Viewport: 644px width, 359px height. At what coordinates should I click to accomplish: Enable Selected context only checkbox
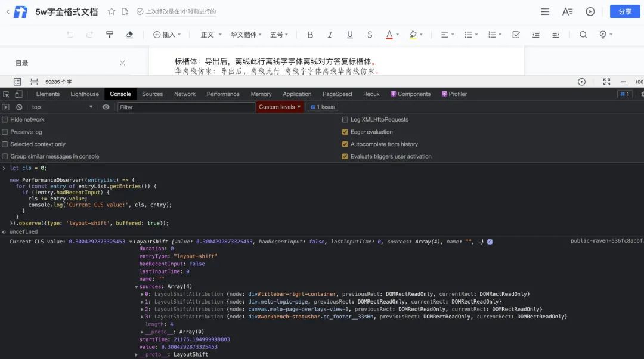coord(5,144)
